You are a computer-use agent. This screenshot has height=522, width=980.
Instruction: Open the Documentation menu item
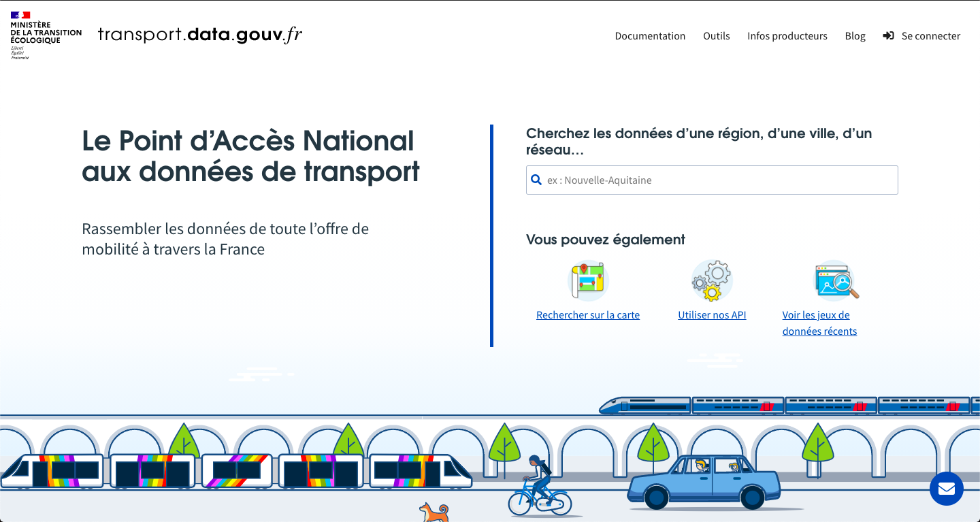pos(650,36)
